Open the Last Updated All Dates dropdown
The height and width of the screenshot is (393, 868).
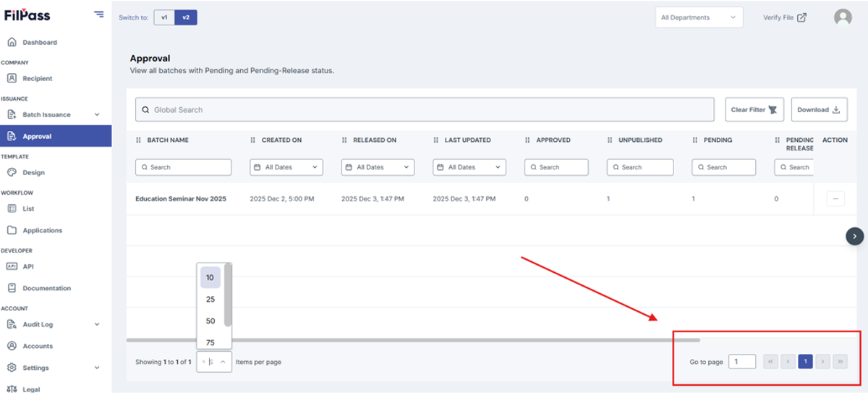[x=469, y=167]
